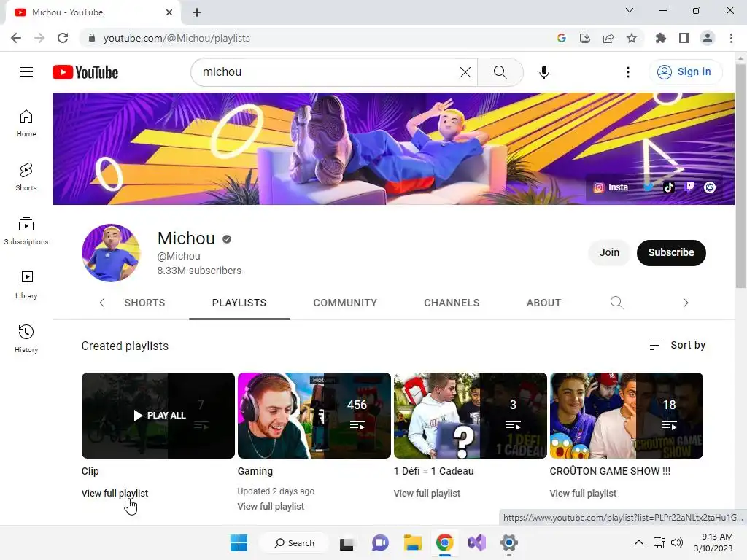This screenshot has height=560, width=747.
Task: View full playlist for Clip
Action: click(x=115, y=494)
